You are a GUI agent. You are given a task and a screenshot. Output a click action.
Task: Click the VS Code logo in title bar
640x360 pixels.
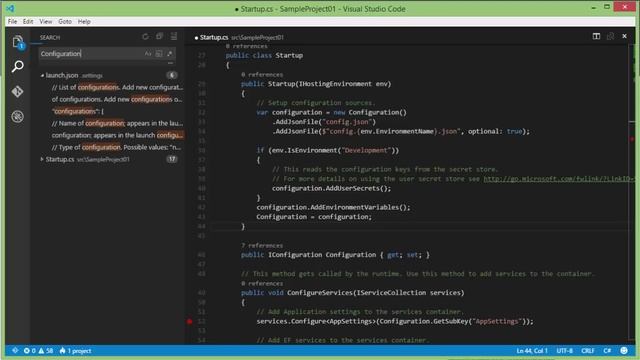[x=11, y=8]
